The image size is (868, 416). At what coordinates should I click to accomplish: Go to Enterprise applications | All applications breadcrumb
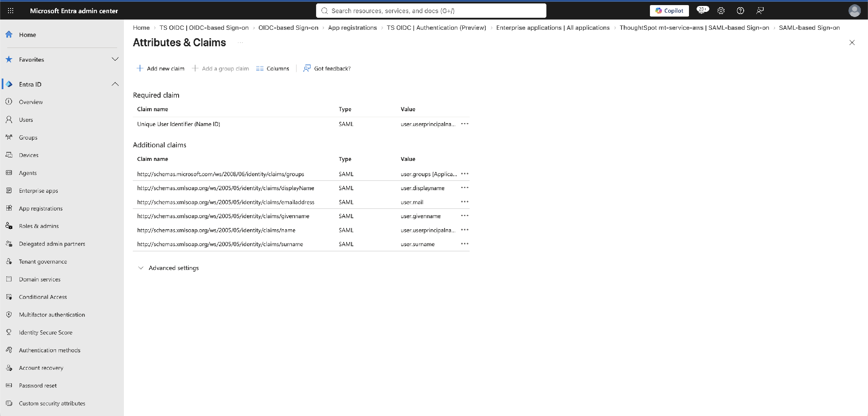(553, 28)
